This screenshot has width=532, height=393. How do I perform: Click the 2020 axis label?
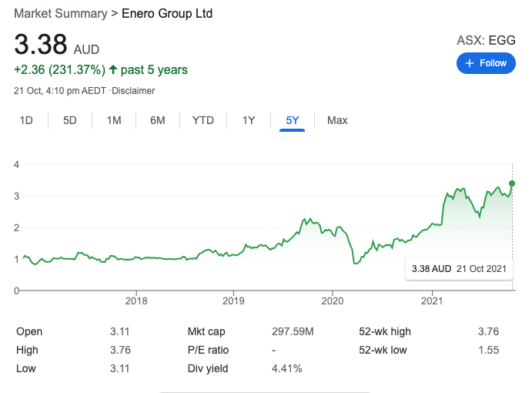click(333, 301)
